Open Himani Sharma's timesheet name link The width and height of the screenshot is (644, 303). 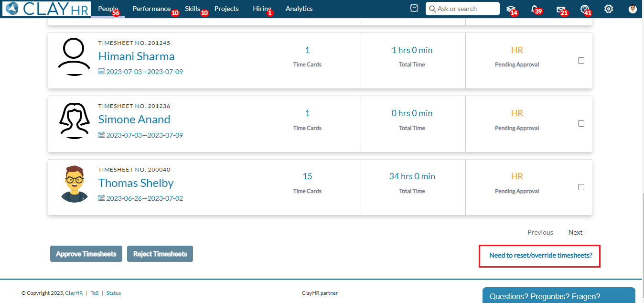[x=136, y=56]
